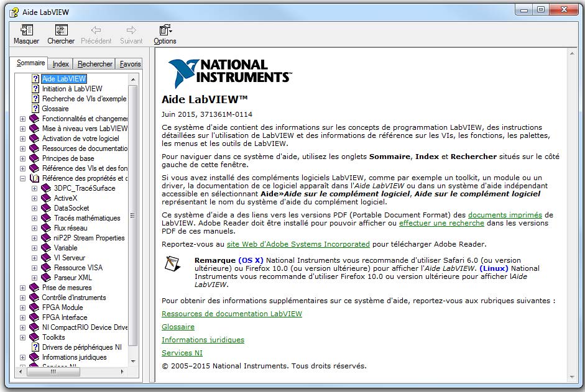Click the page icon beside Recherche de VIs d'exemple

tap(35, 99)
